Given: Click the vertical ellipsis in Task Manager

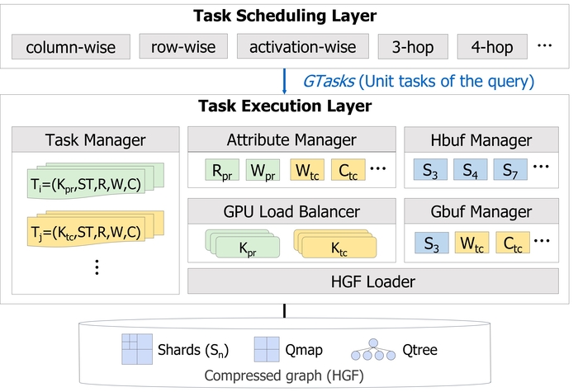Looking at the screenshot, I should tap(97, 267).
